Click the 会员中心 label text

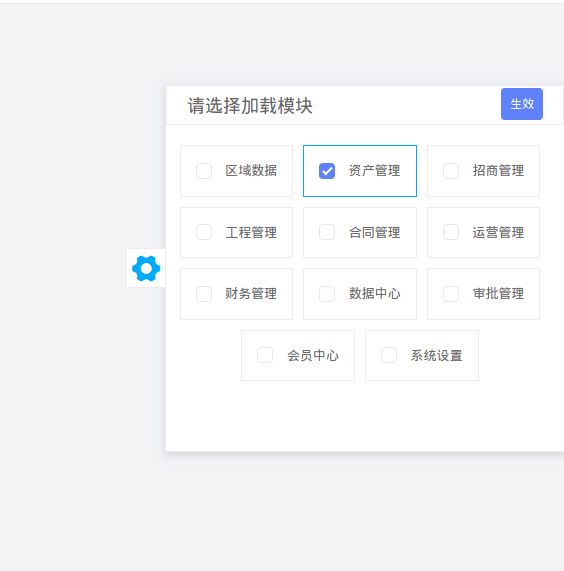313,355
